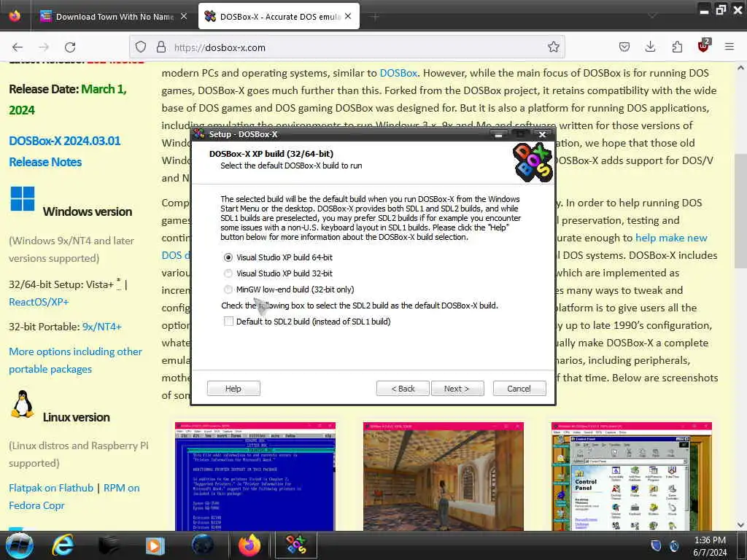Viewport: 747px width, 560px height.
Task: Click the DOSBox-X logo in setup header
Action: coord(533,163)
